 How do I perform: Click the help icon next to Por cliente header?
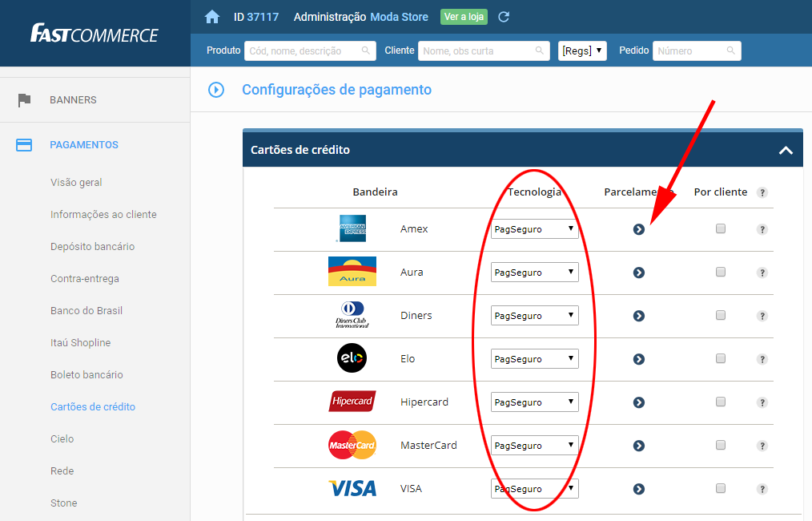(x=762, y=193)
